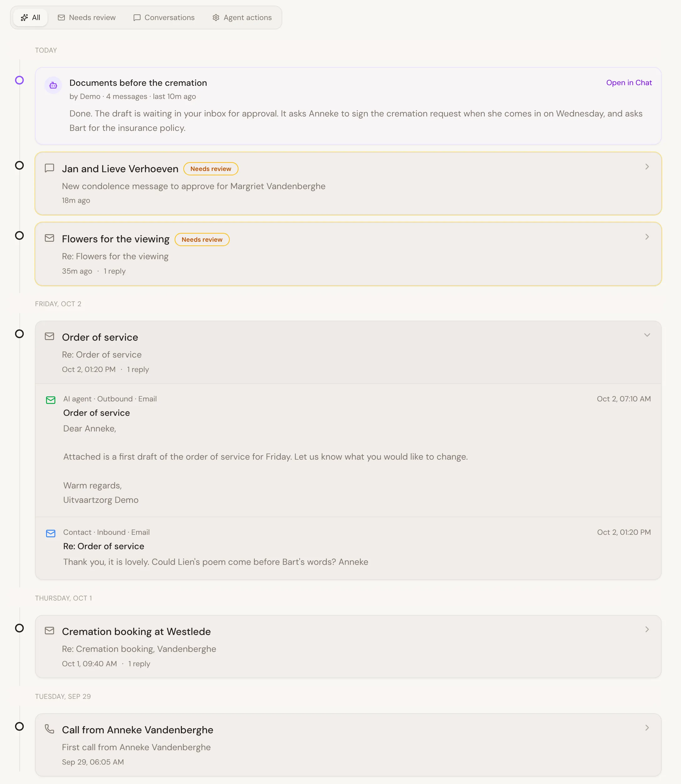The height and width of the screenshot is (784, 681).
Task: Click 'Re: Flowers for the viewing' text
Action: (x=115, y=257)
